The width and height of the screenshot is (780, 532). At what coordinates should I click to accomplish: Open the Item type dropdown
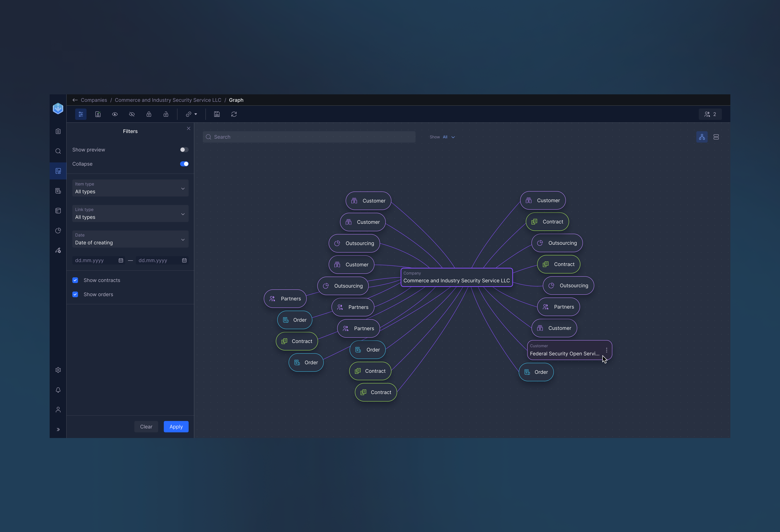tap(130, 188)
